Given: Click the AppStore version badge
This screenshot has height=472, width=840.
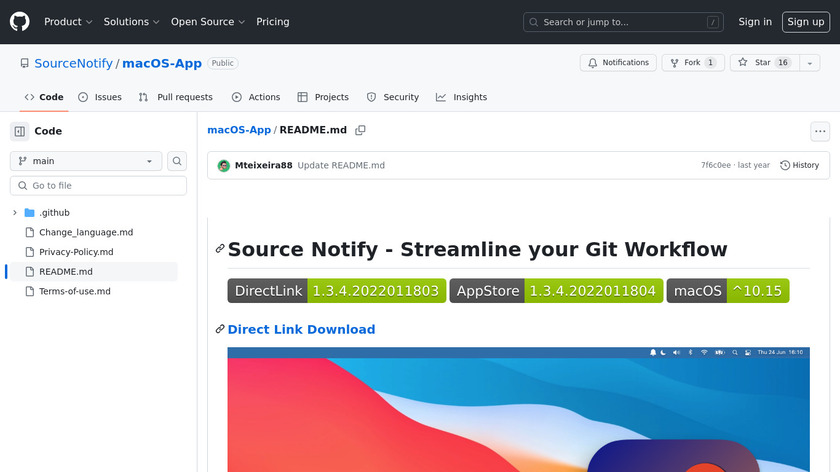Looking at the screenshot, I should [555, 291].
